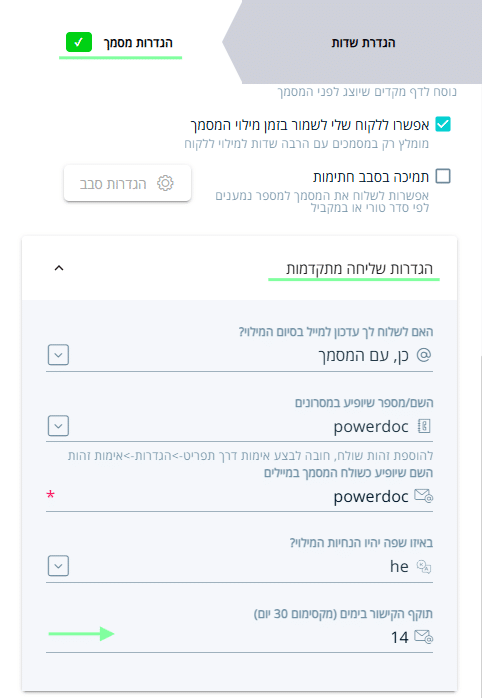This screenshot has height=698, width=482.
Task: Enable the signature round support checkbox
Action: click(443, 176)
